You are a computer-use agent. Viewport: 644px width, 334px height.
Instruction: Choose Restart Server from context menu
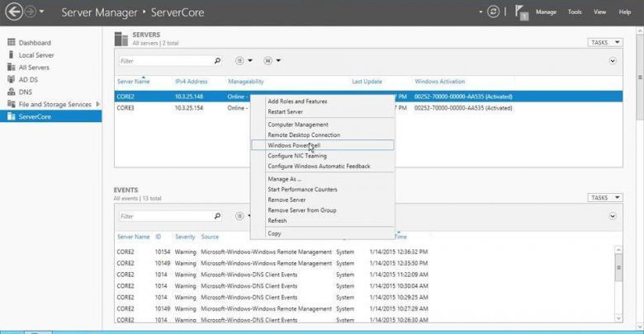pyautogui.click(x=322, y=111)
